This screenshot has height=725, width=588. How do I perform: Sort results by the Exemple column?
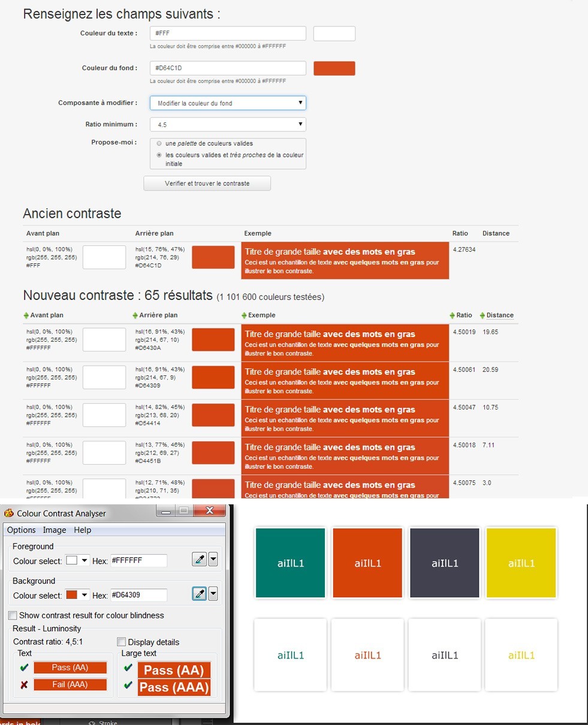[x=261, y=315]
